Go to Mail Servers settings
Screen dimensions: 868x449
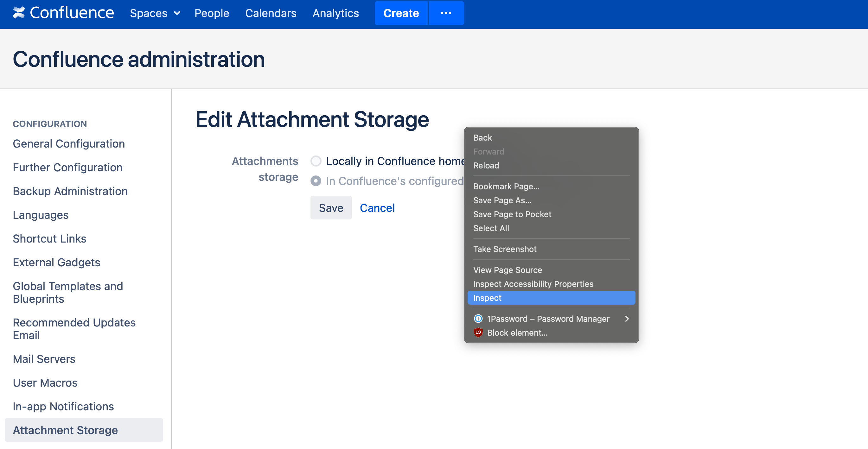click(x=44, y=359)
